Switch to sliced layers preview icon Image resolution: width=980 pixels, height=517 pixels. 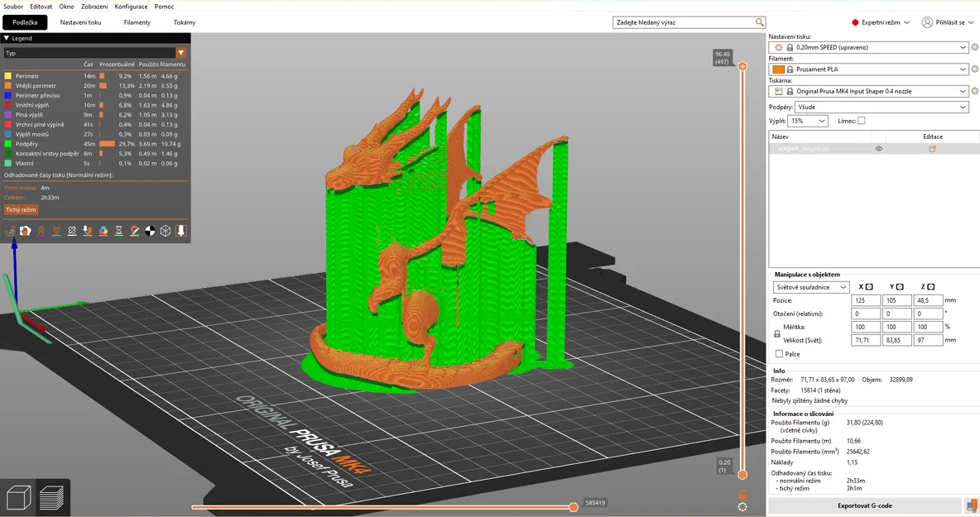(x=51, y=497)
